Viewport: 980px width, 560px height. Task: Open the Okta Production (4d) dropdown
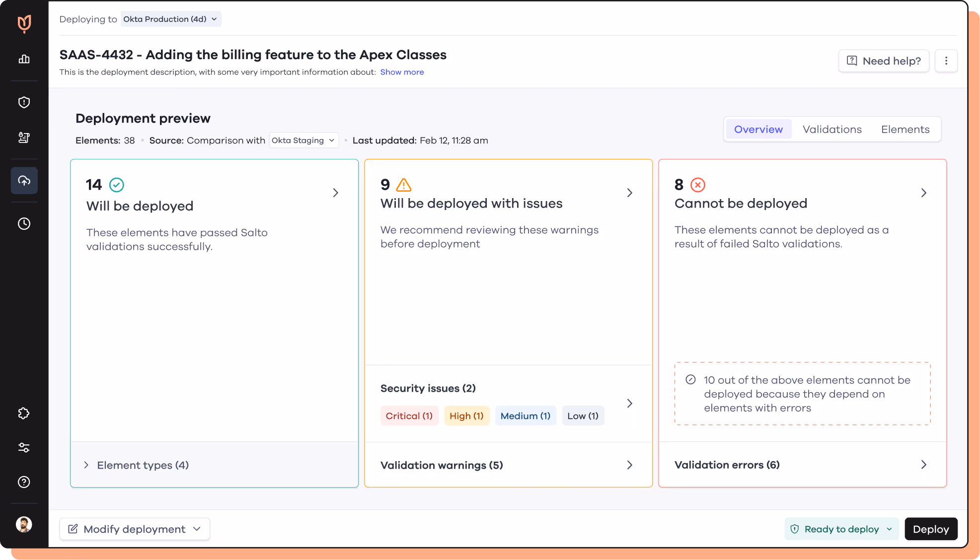click(x=171, y=19)
